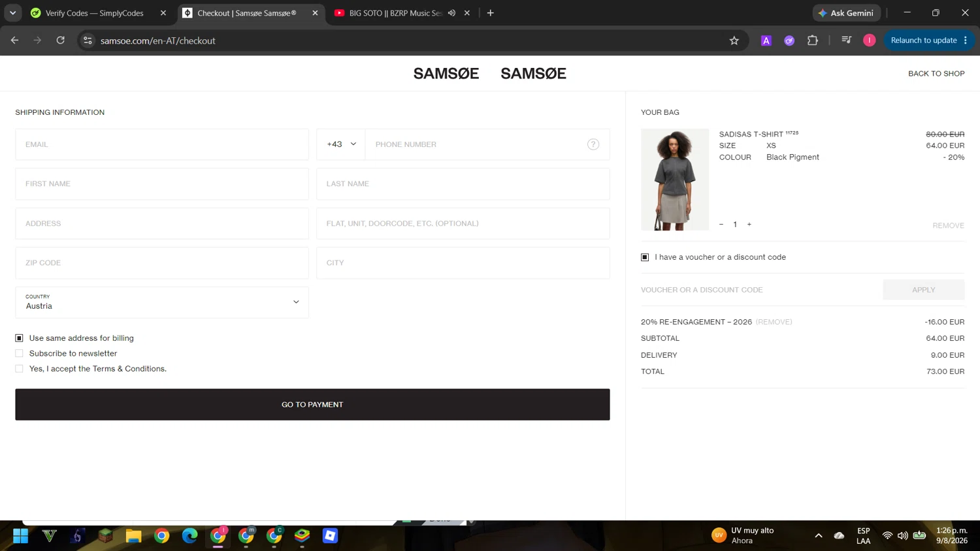Click the GO TO PAYMENT button
The image size is (980, 551).
[x=312, y=405]
